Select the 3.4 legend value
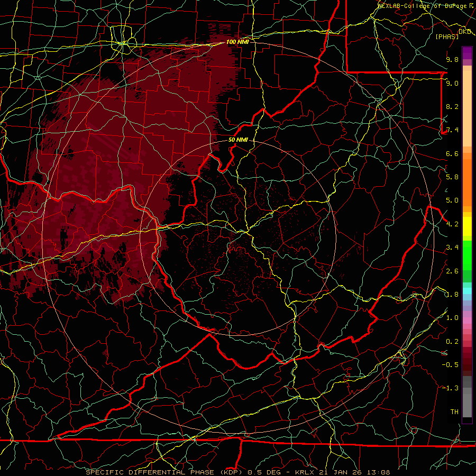476x476 pixels. (452, 248)
